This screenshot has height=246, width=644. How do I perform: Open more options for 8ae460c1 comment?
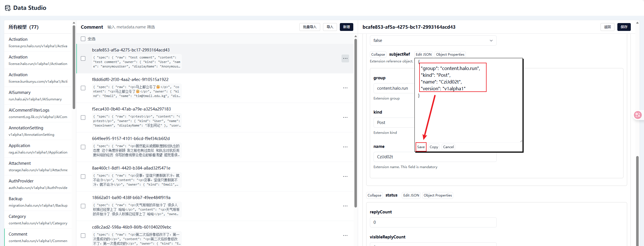[345, 177]
